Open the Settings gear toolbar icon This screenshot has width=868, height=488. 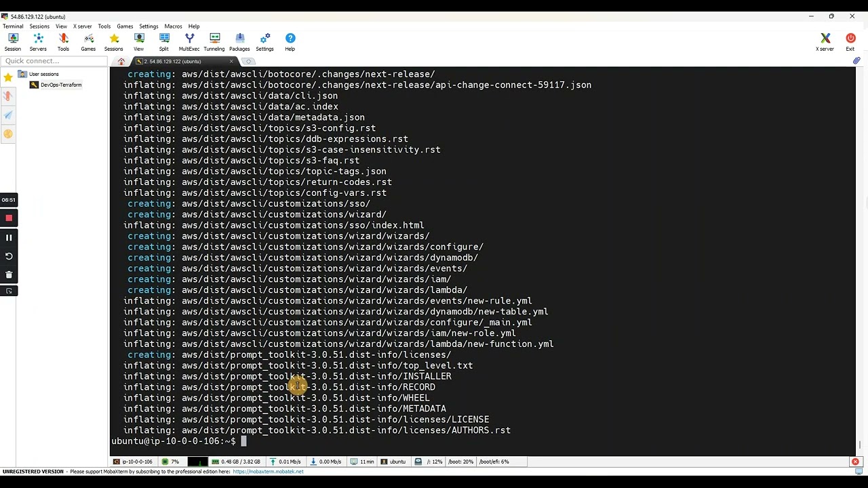pos(264,42)
